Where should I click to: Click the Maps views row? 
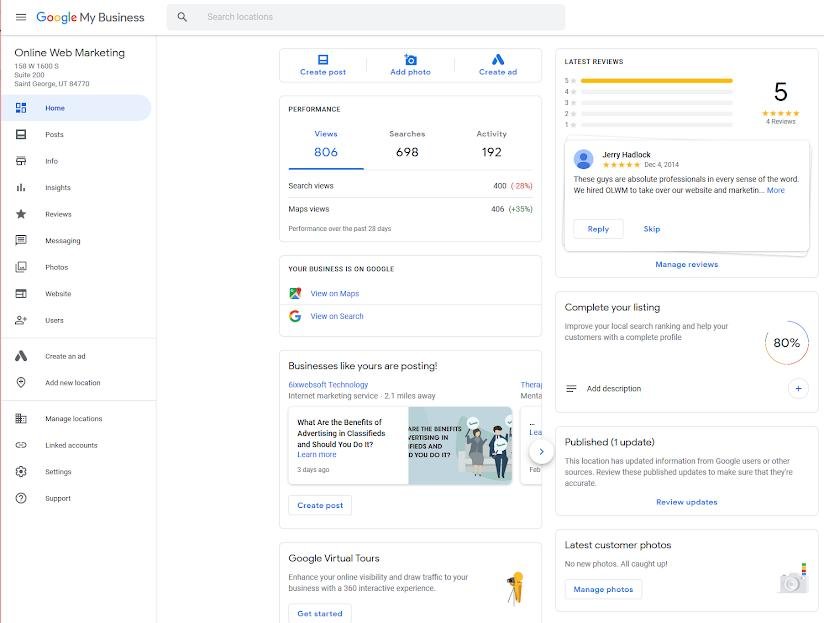pyautogui.click(x=410, y=209)
